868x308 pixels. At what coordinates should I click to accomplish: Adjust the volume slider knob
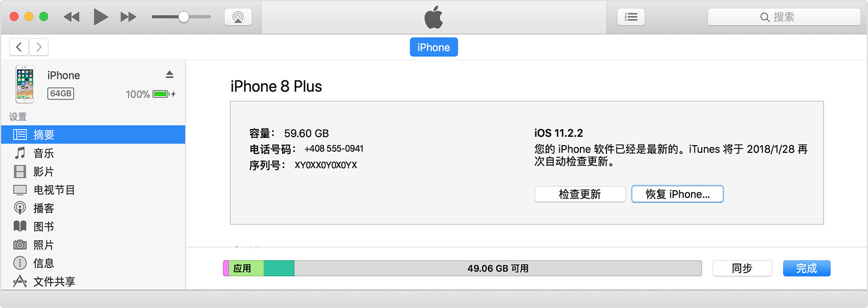point(183,17)
